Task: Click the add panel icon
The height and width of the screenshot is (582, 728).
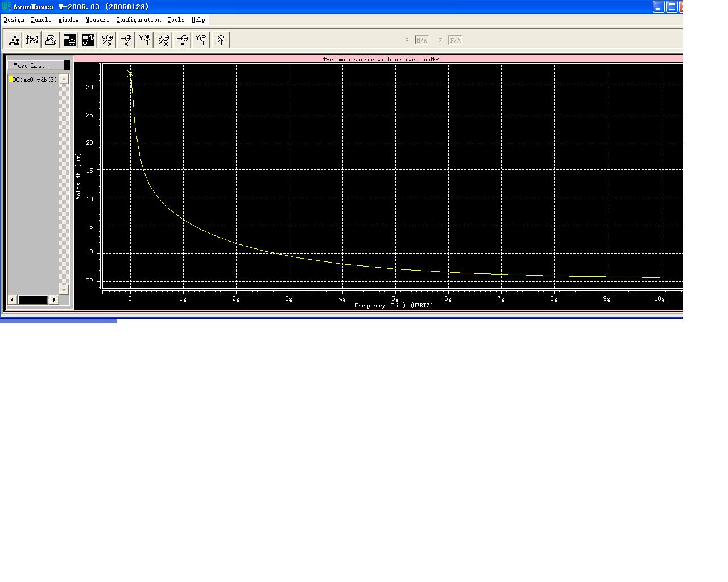Action: 69,40
